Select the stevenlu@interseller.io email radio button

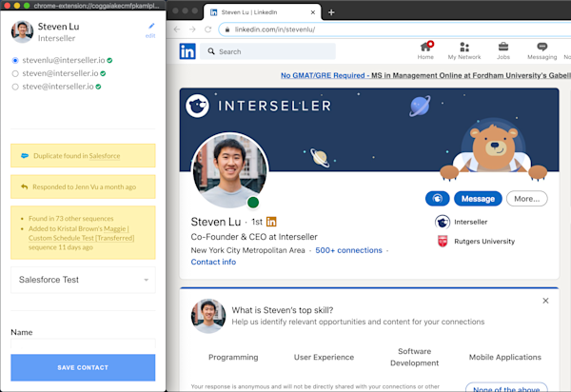click(15, 61)
